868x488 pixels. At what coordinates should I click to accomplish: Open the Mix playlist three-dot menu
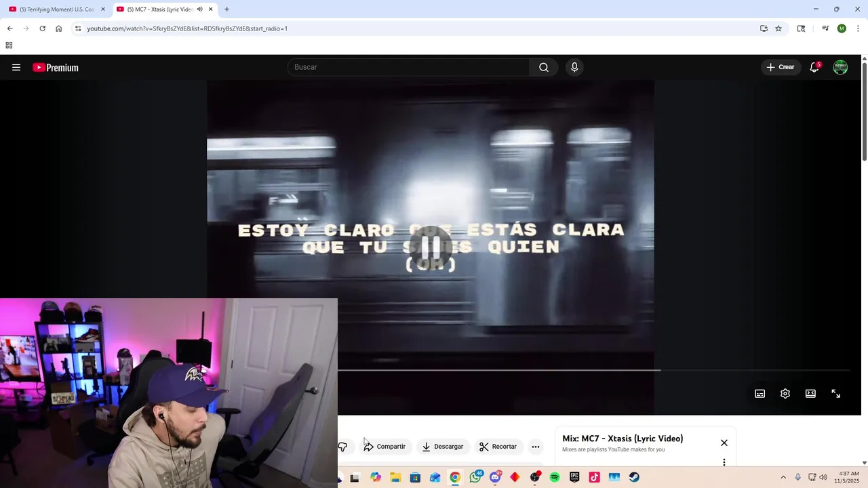[724, 462]
